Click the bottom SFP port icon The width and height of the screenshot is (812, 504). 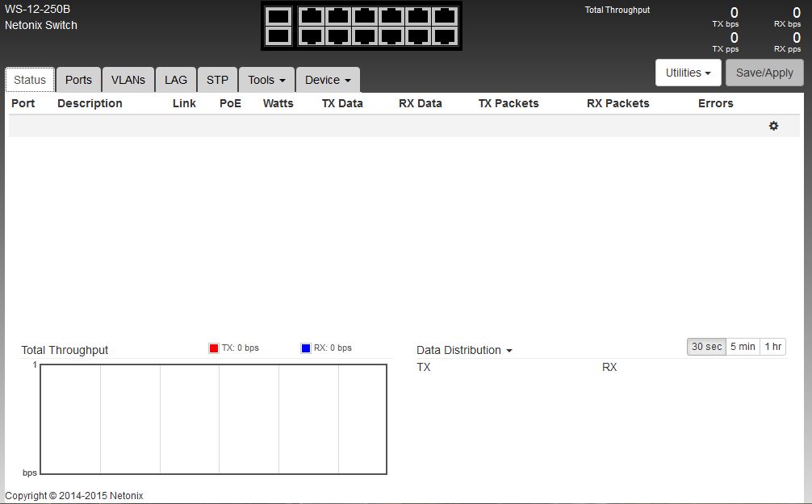pyautogui.click(x=278, y=36)
